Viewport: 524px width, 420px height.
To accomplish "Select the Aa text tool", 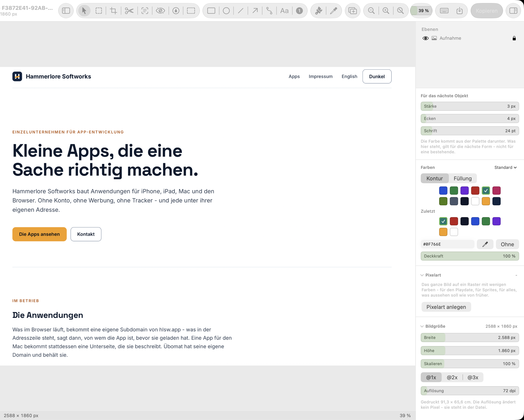I will (284, 11).
